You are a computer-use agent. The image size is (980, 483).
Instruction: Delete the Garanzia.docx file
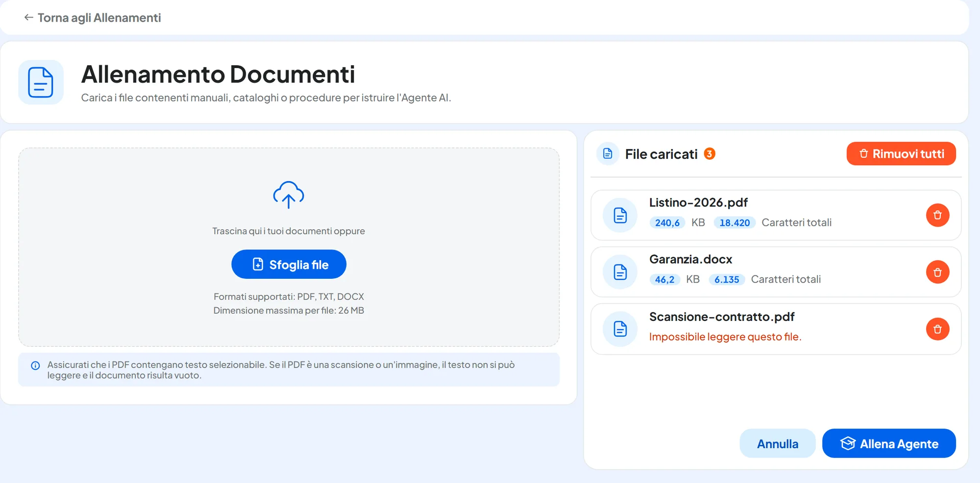937,272
